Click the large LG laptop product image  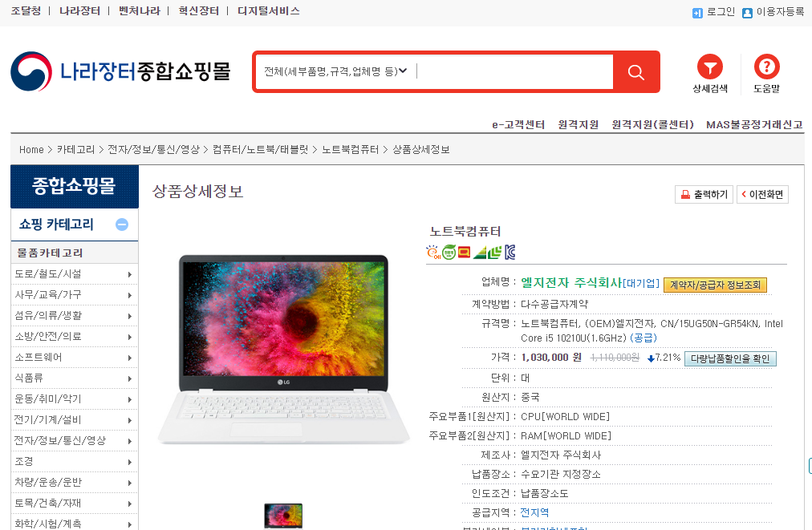(283, 350)
